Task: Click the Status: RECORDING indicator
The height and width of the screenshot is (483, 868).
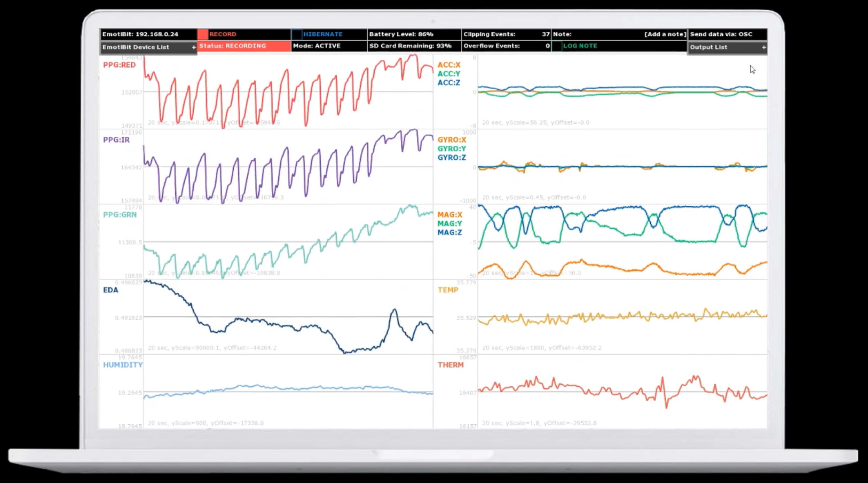Action: tap(244, 46)
